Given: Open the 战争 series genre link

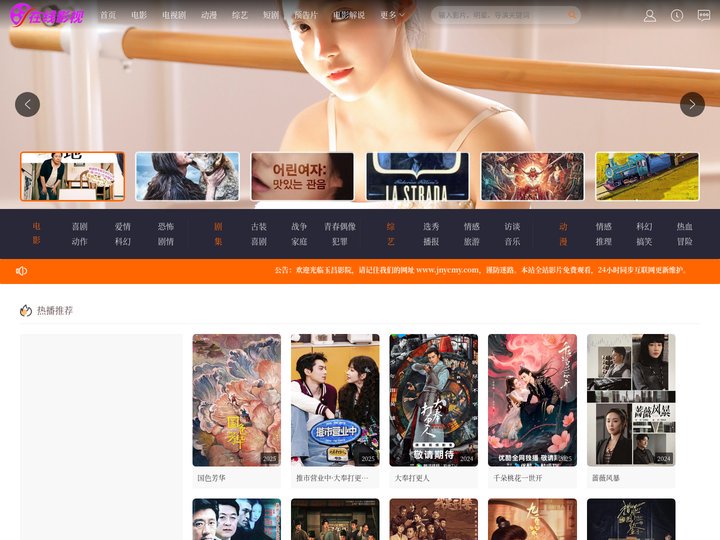Looking at the screenshot, I should click(299, 226).
